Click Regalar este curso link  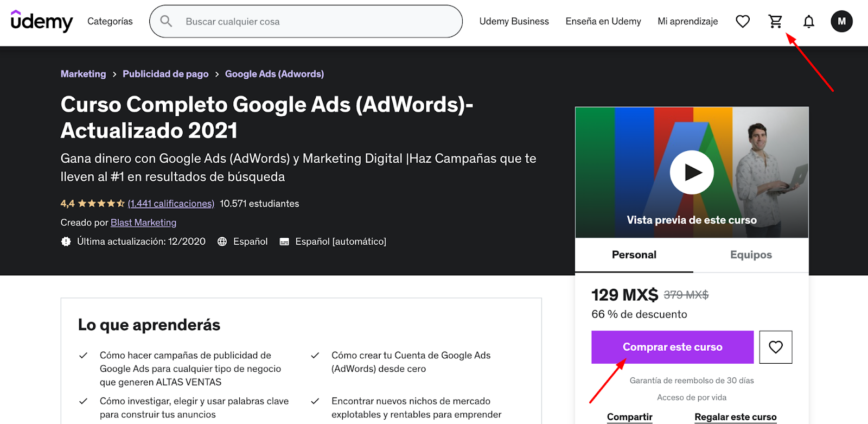click(736, 417)
